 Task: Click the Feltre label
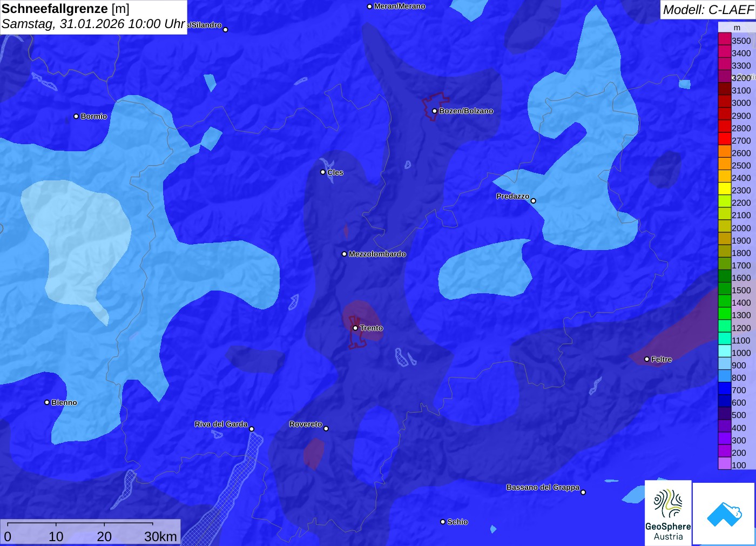pyautogui.click(x=661, y=359)
